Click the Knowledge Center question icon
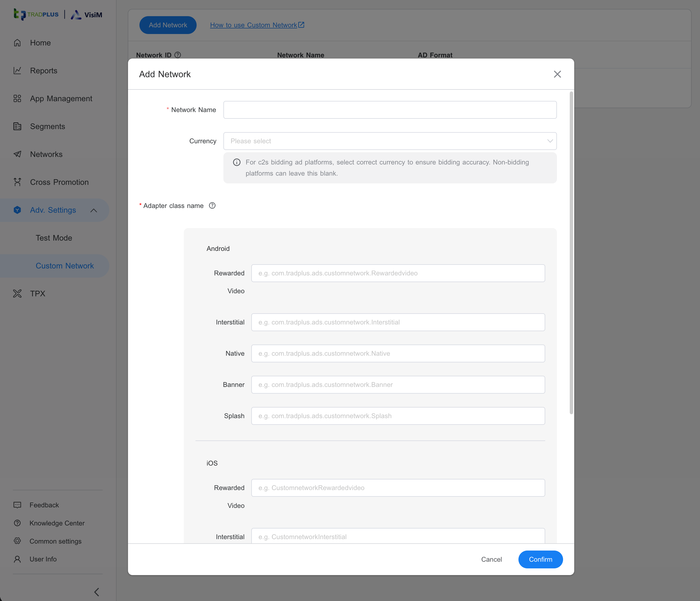The width and height of the screenshot is (700, 601). 18,523
